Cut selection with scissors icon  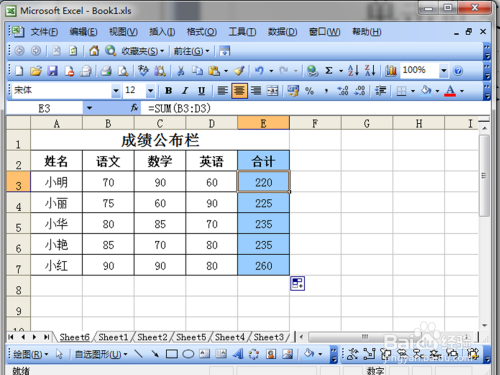(x=181, y=71)
